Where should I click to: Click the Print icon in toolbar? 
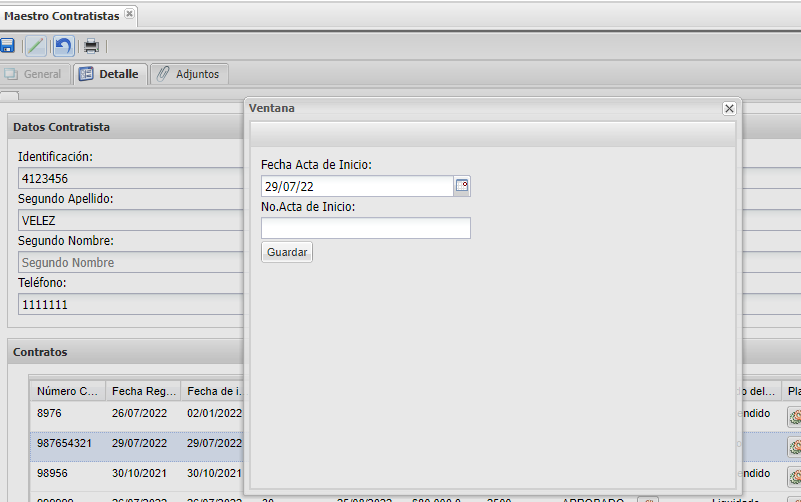click(x=91, y=46)
